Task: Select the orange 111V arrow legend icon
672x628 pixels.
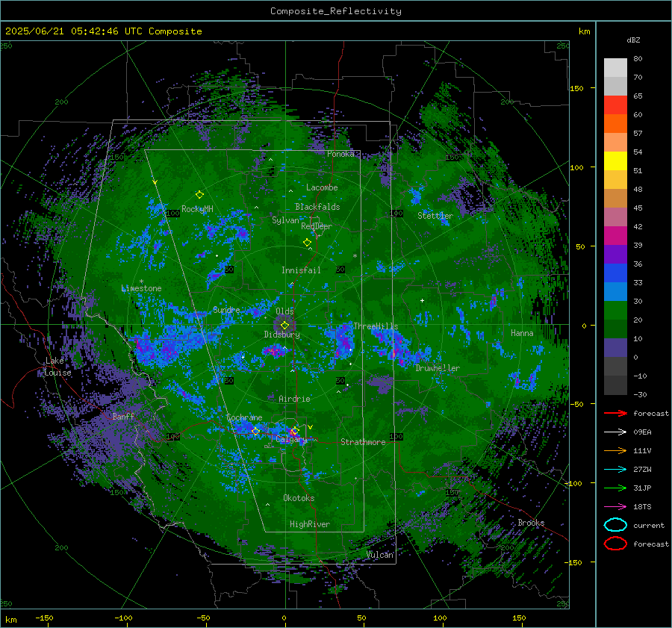Action: [x=615, y=450]
